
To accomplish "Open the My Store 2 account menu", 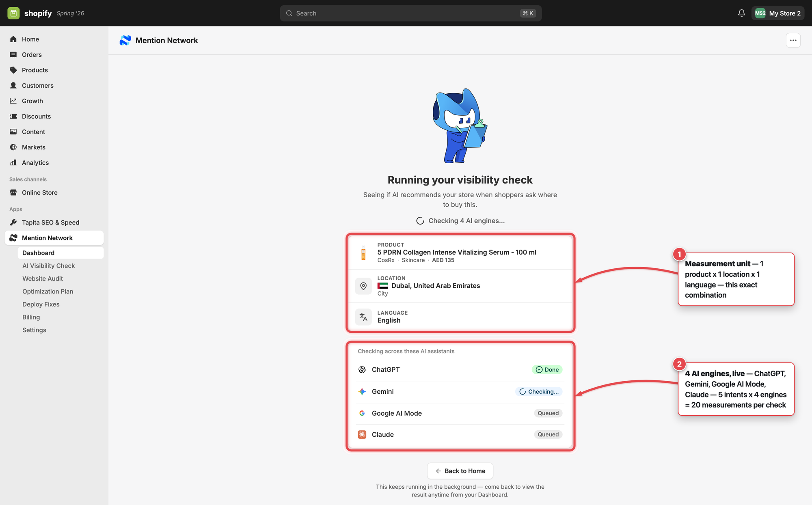I will [777, 13].
